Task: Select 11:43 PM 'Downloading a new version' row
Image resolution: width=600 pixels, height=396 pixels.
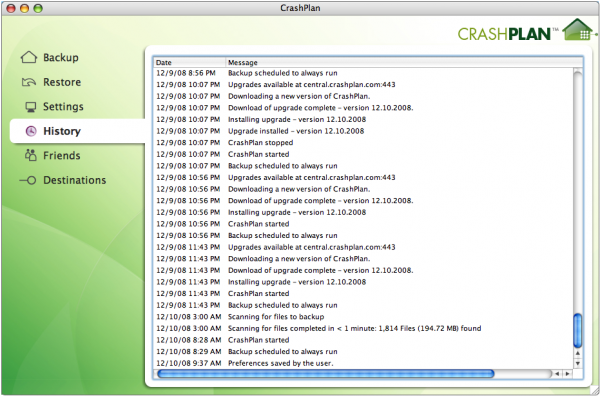Action: (x=364, y=259)
